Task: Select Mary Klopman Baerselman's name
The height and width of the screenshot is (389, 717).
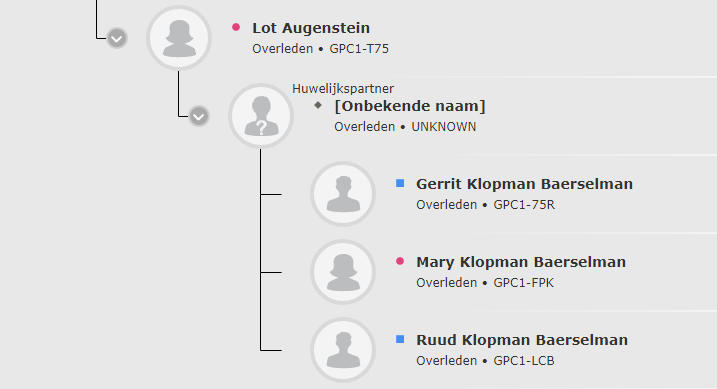Action: point(521,262)
